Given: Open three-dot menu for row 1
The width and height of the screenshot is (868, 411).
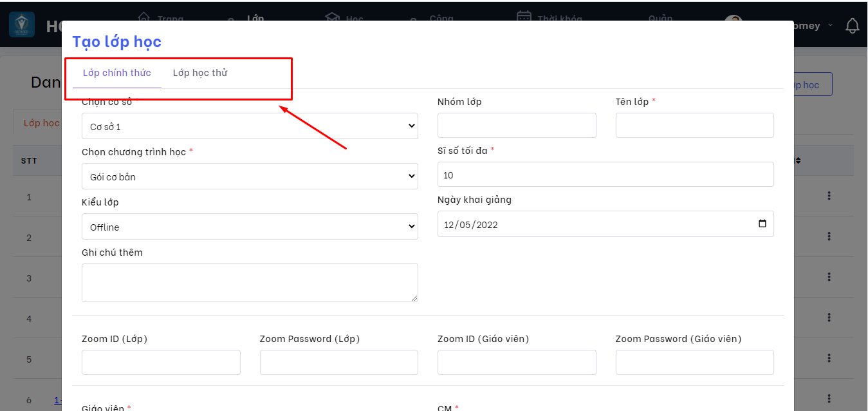Looking at the screenshot, I should [x=829, y=196].
